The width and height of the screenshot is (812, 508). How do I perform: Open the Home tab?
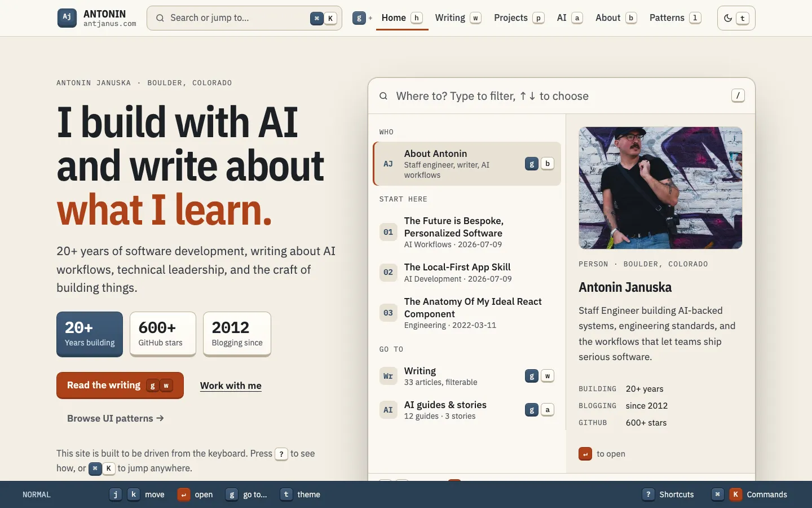[402, 18]
